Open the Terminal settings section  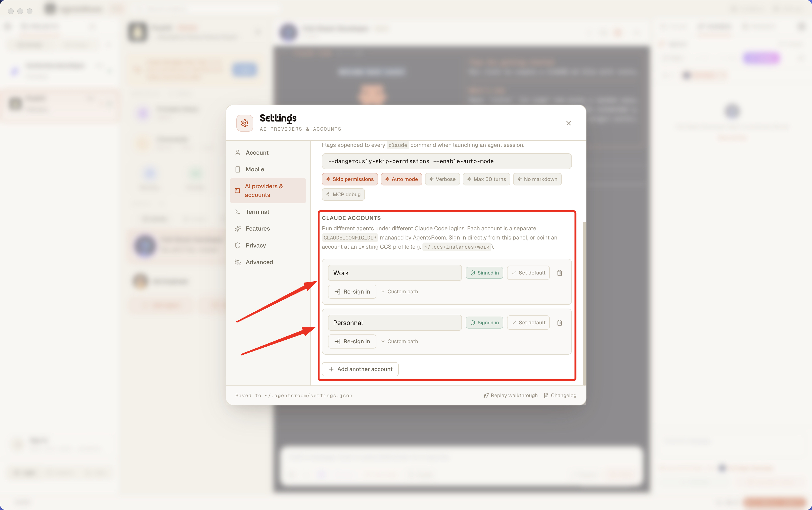click(268, 212)
